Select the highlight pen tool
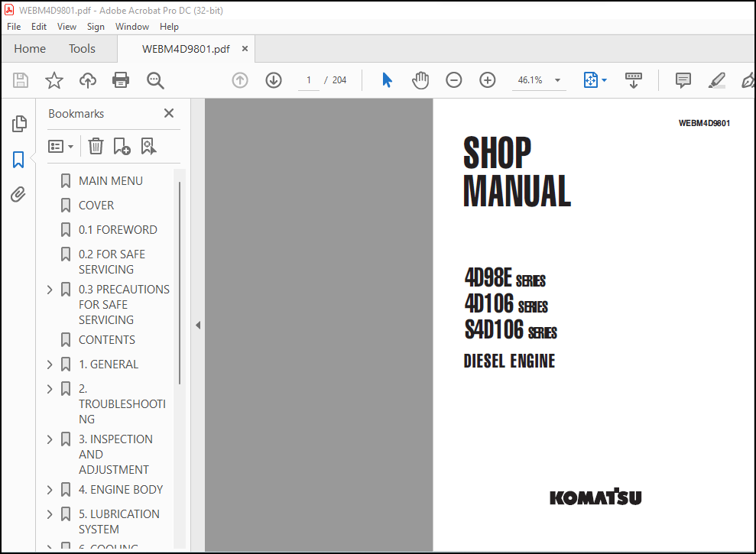The image size is (756, 554). point(717,80)
